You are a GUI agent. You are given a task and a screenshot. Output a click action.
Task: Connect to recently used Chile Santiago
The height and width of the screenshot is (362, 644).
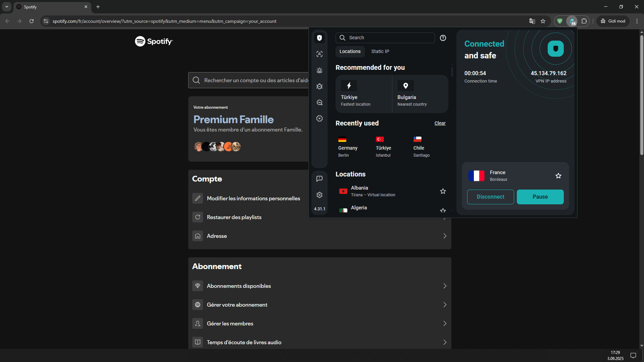[x=422, y=147]
